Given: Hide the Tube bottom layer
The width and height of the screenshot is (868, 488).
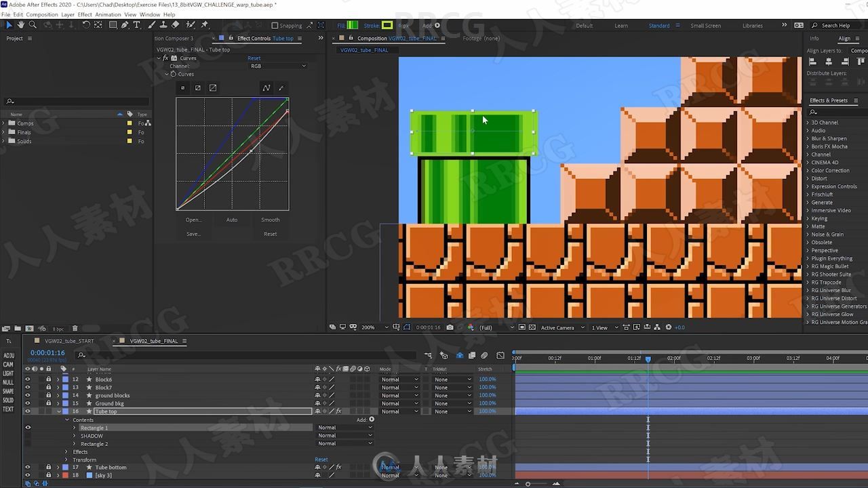Looking at the screenshot, I should (x=28, y=467).
